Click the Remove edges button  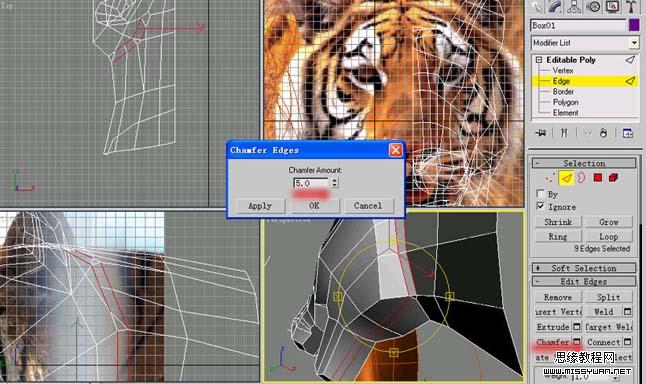click(558, 297)
